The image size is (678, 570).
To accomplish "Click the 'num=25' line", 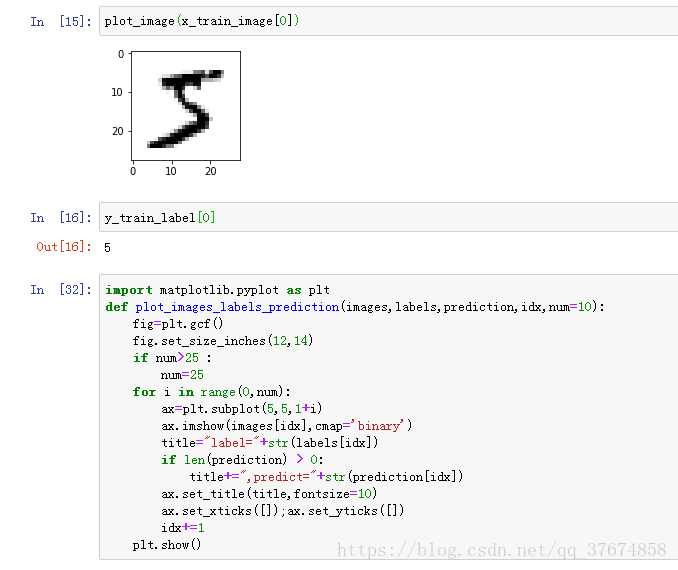I will pos(182,375).
